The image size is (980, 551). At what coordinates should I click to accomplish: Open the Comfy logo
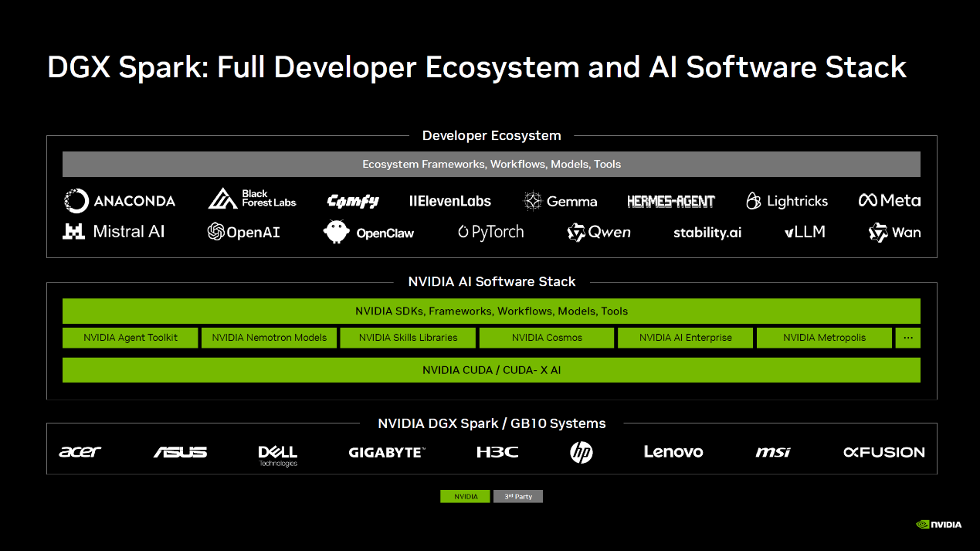pyautogui.click(x=353, y=201)
